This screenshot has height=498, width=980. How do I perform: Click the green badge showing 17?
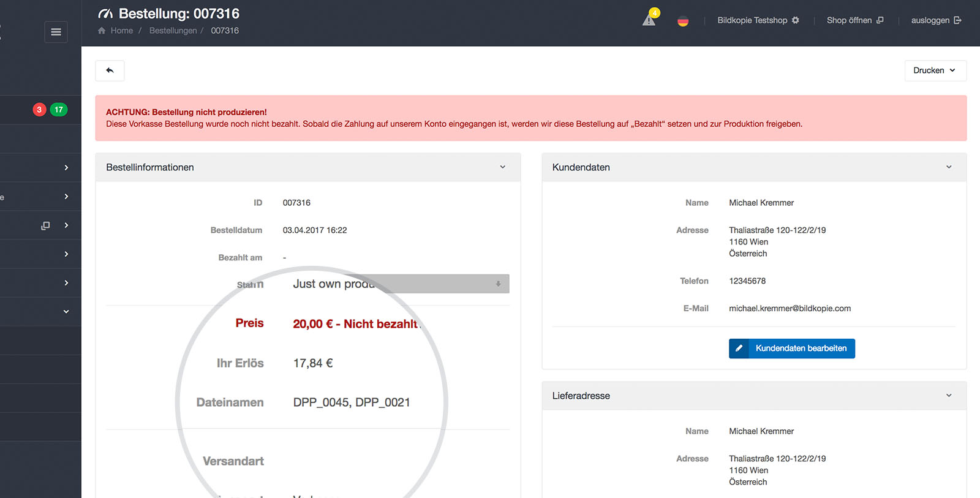(59, 110)
